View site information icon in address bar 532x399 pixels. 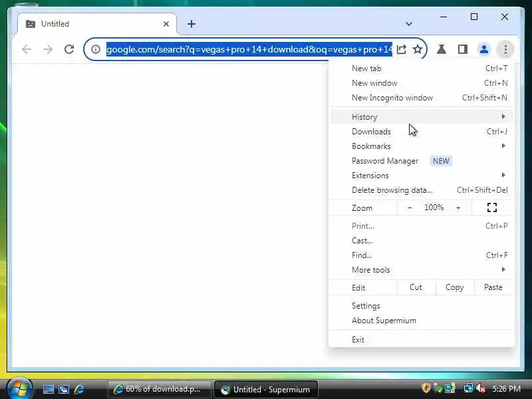point(96,49)
